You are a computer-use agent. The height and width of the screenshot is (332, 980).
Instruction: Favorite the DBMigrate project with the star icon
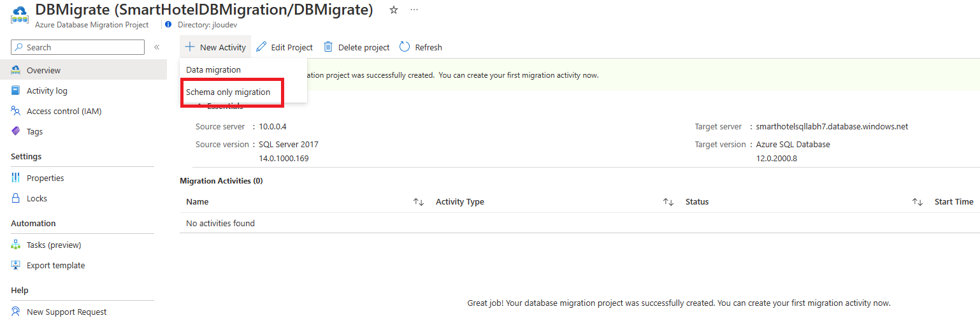coord(394,10)
